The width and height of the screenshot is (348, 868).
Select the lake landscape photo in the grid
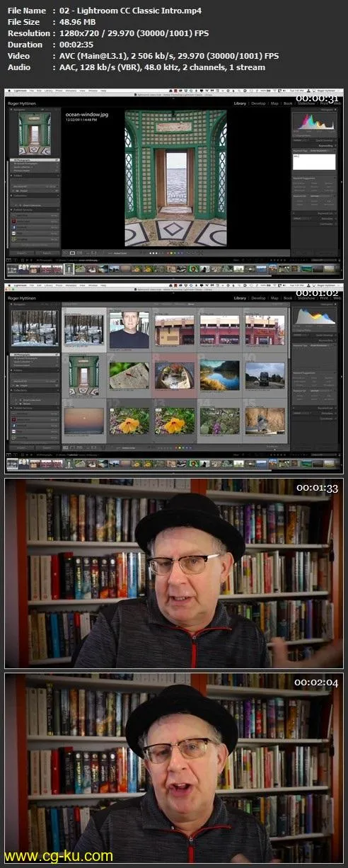pyautogui.click(x=220, y=376)
